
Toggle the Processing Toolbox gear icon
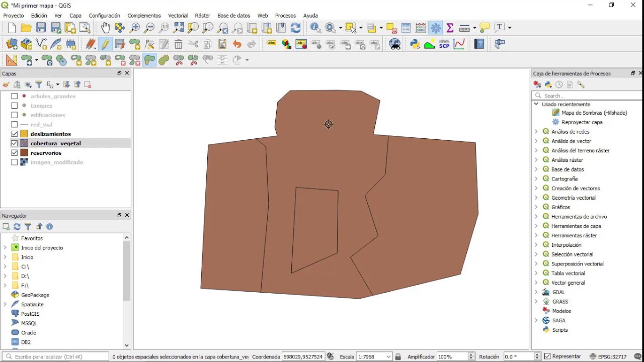[x=436, y=28]
